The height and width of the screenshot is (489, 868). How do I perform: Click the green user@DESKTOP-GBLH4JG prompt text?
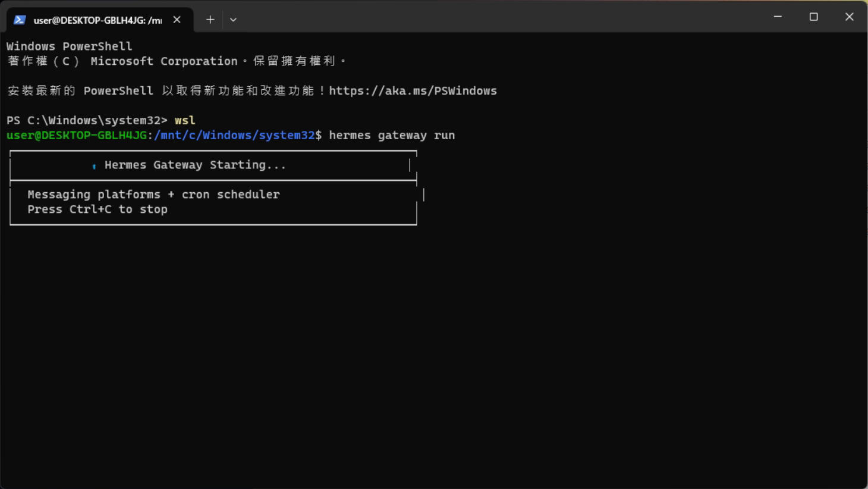pos(77,135)
